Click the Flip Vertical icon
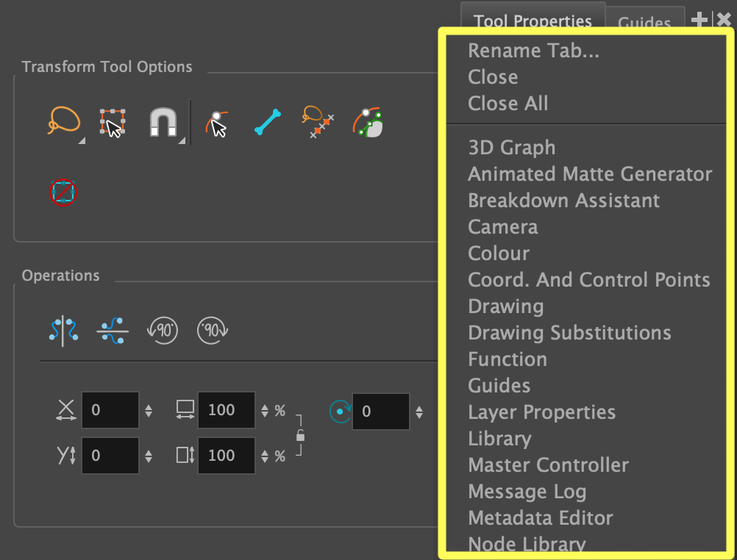This screenshot has height=560, width=737. tap(112, 331)
